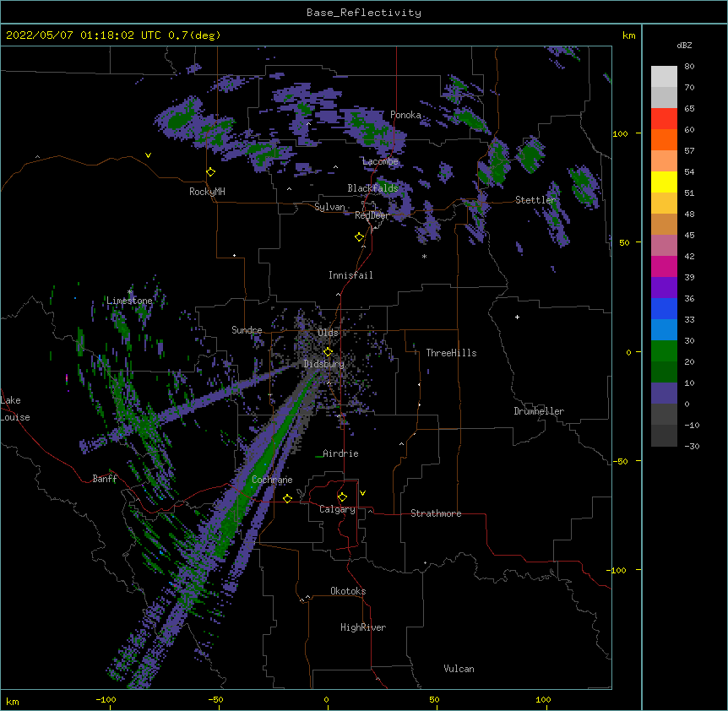This screenshot has width=728, height=711.
Task: Click the yellow diamond marker above RockyMH
Action: coord(211,172)
